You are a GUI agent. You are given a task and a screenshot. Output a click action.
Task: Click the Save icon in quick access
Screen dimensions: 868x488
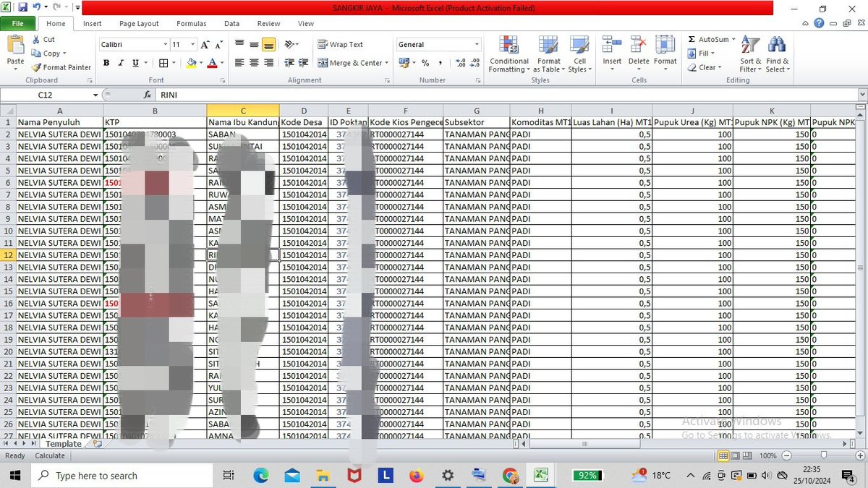[x=22, y=7]
